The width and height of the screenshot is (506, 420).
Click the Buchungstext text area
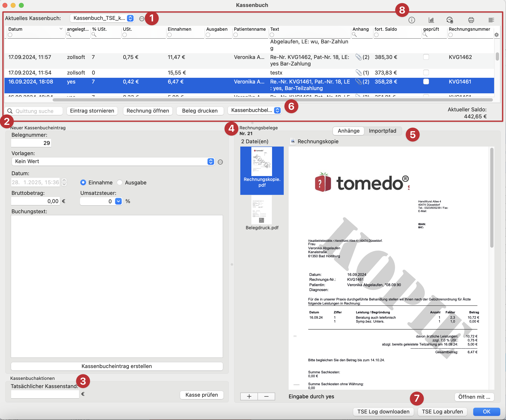click(x=117, y=286)
